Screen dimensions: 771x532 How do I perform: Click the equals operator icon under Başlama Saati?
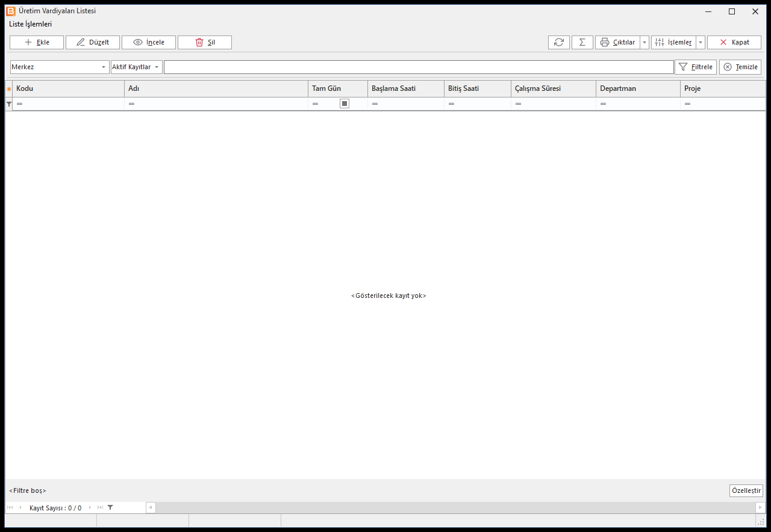[x=375, y=104]
